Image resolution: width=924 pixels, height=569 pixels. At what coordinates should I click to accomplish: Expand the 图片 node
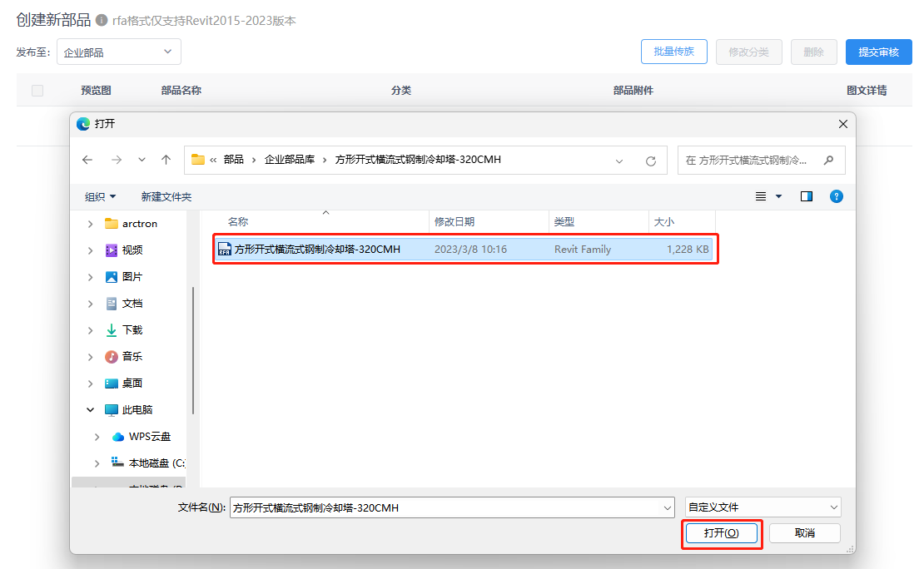coord(90,277)
